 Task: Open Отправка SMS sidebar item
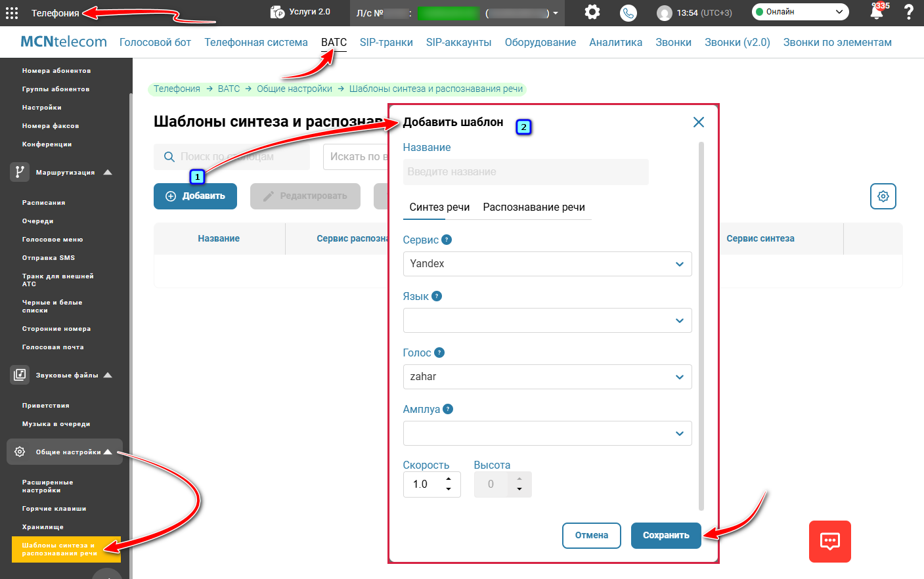click(x=49, y=258)
